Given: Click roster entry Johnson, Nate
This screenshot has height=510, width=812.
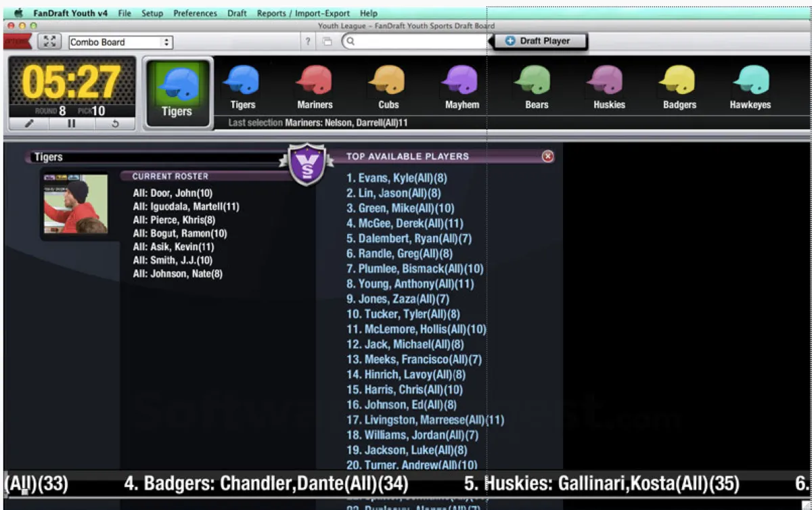Looking at the screenshot, I should coord(178,274).
